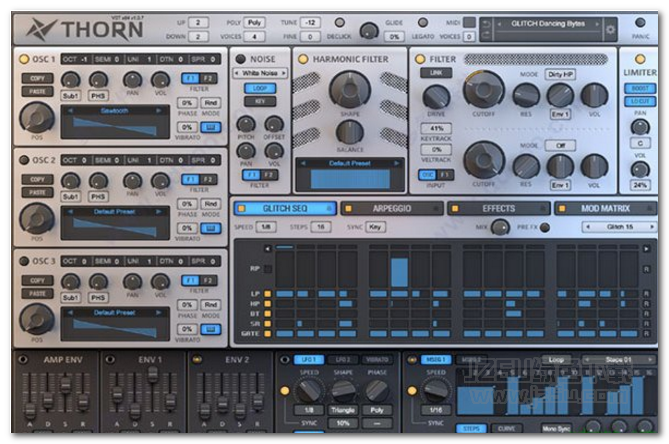This screenshot has height=444, width=669.
Task: Click the glitch Mix knob
Action: click(x=500, y=227)
